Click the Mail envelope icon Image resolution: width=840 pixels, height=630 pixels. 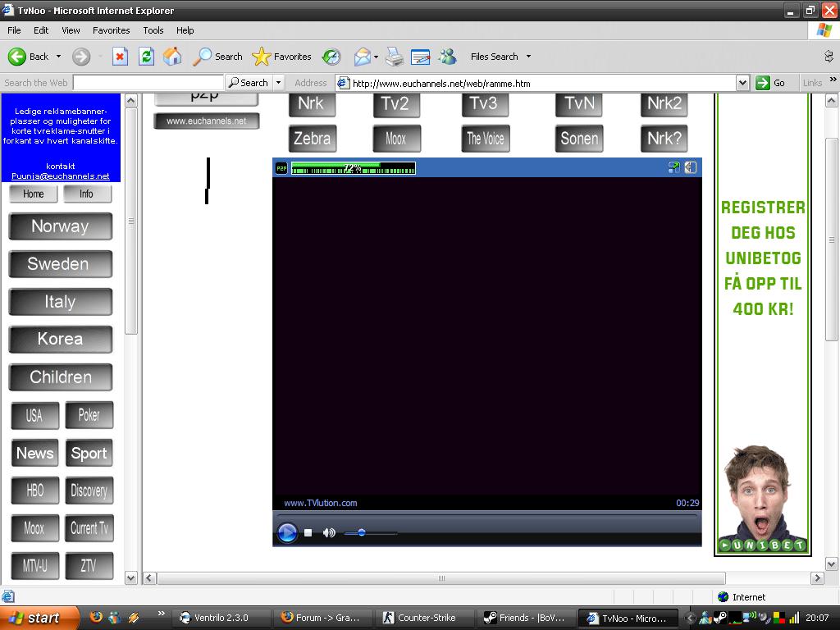pyautogui.click(x=363, y=57)
